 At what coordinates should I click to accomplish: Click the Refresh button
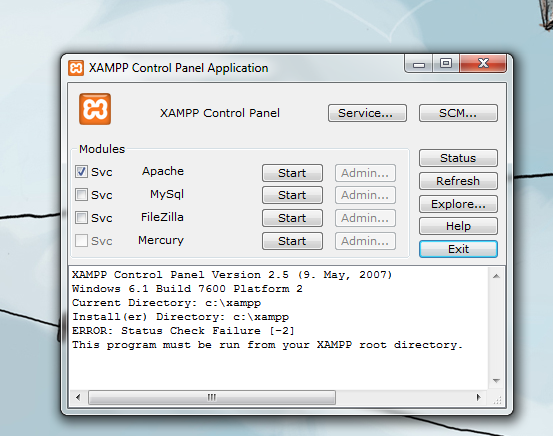[x=458, y=181]
